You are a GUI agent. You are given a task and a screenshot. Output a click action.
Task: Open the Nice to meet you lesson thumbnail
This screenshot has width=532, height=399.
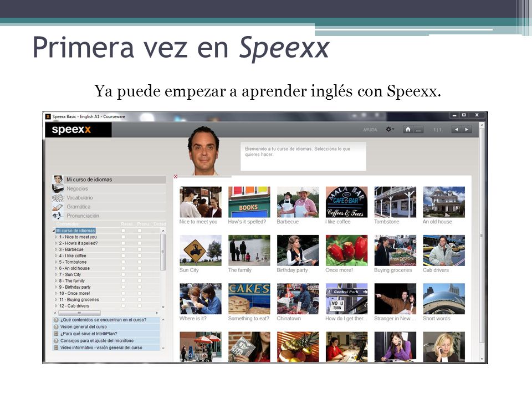coord(201,202)
